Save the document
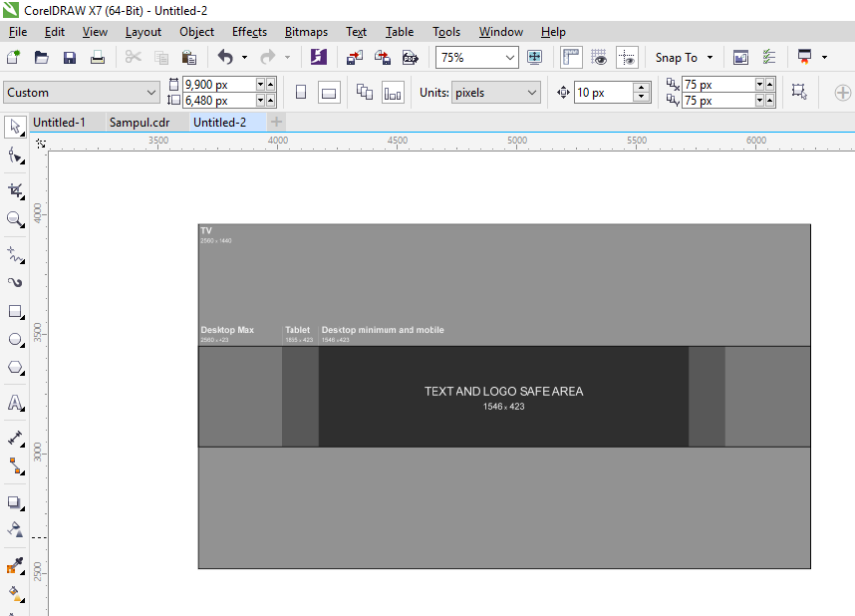This screenshot has height=616, width=855. click(69, 57)
